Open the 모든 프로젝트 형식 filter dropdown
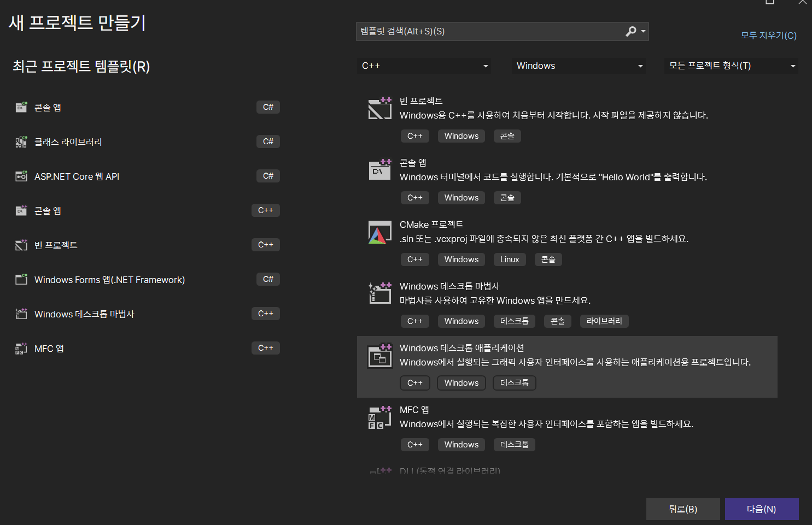Screen dimensions: 812x525 click(x=731, y=66)
